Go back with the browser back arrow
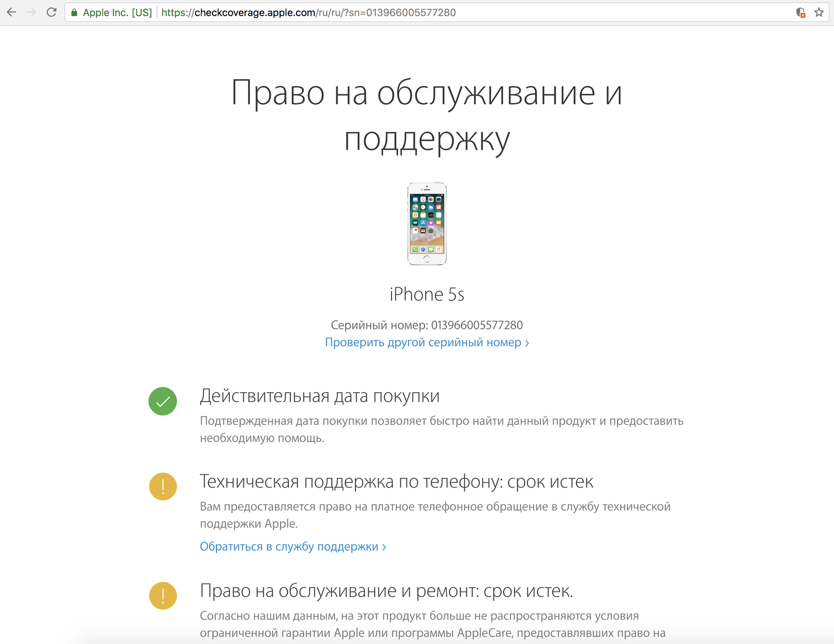Image resolution: width=834 pixels, height=644 pixels. point(11,12)
